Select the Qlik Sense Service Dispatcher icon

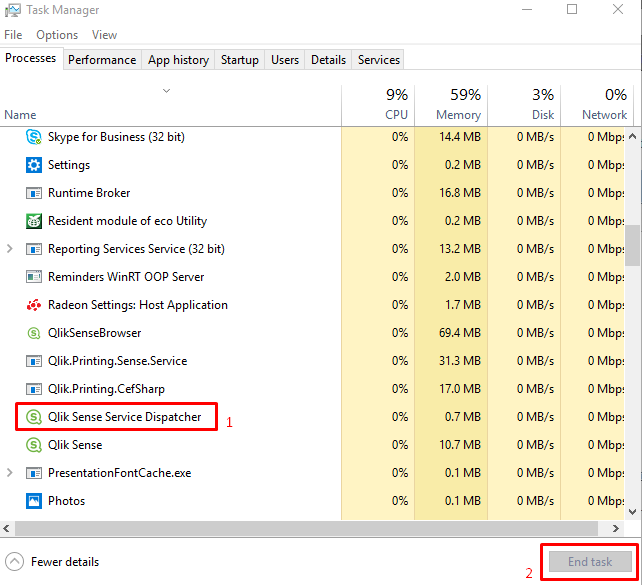click(33, 417)
